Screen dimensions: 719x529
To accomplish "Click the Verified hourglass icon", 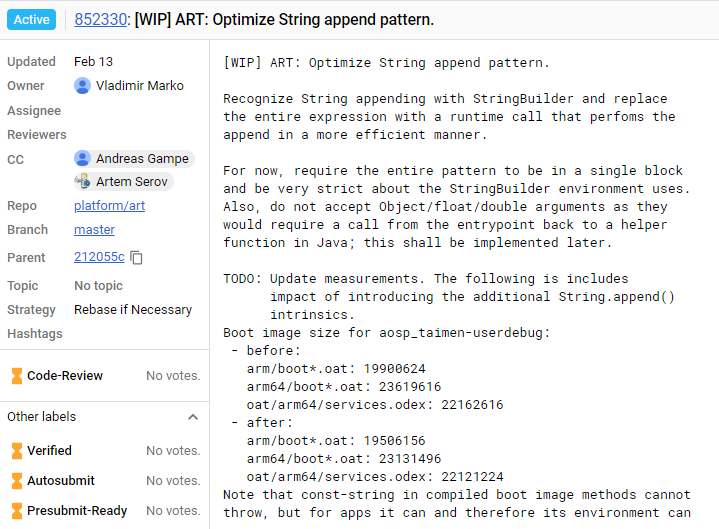I will tap(17, 451).
